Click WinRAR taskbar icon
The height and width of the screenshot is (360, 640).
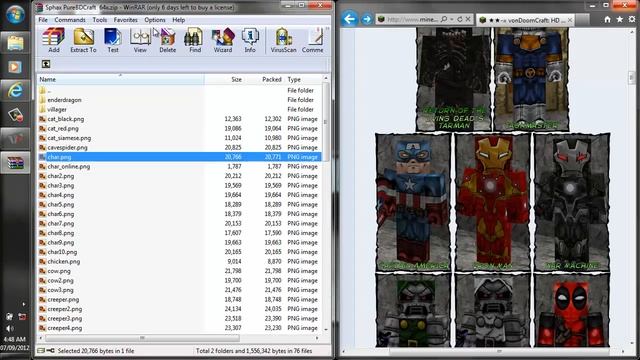tap(15, 163)
